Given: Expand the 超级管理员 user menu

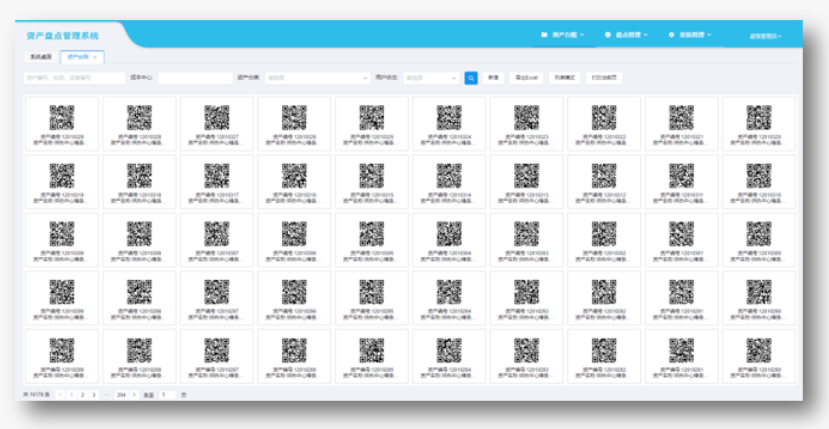Looking at the screenshot, I should (765, 36).
